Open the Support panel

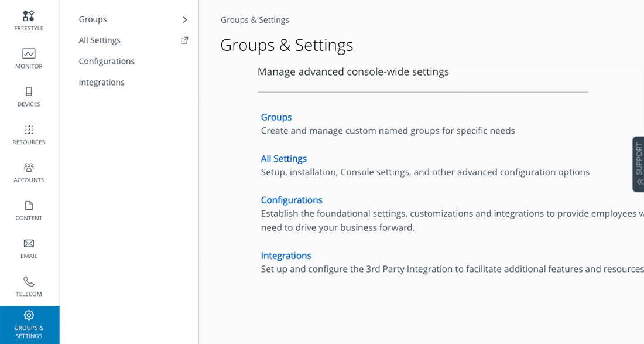pos(639,164)
